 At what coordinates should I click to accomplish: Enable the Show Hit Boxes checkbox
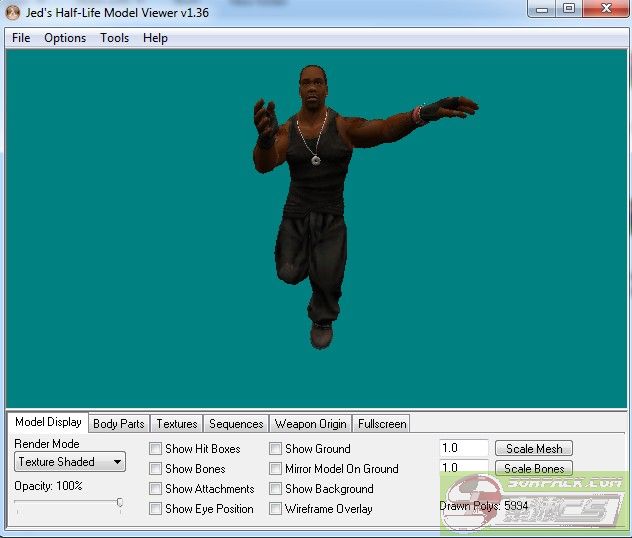155,449
